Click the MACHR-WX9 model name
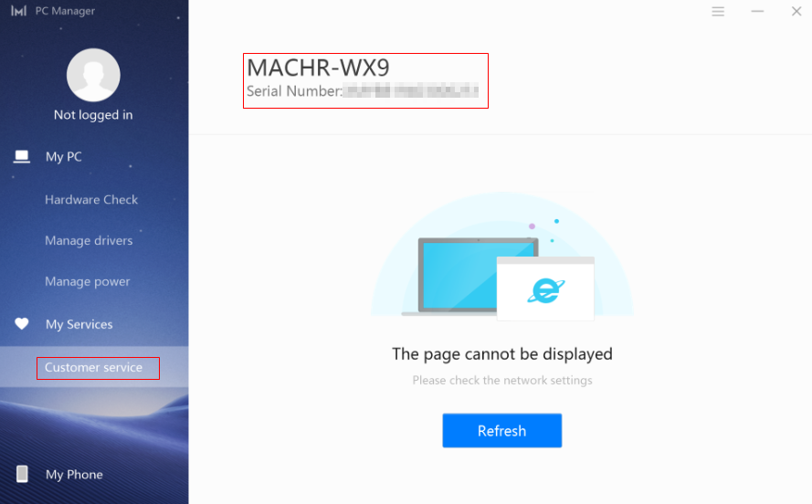Image resolution: width=812 pixels, height=504 pixels. (x=318, y=68)
